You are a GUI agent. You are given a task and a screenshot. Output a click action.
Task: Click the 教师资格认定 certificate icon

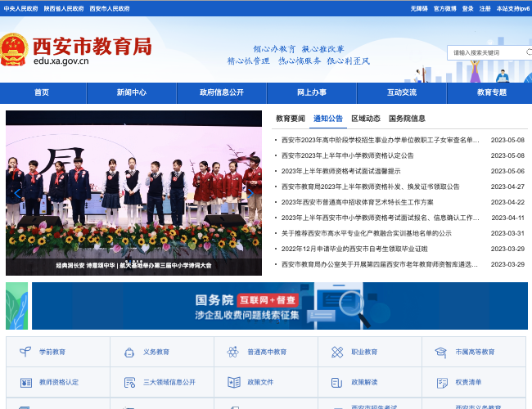(x=25, y=382)
